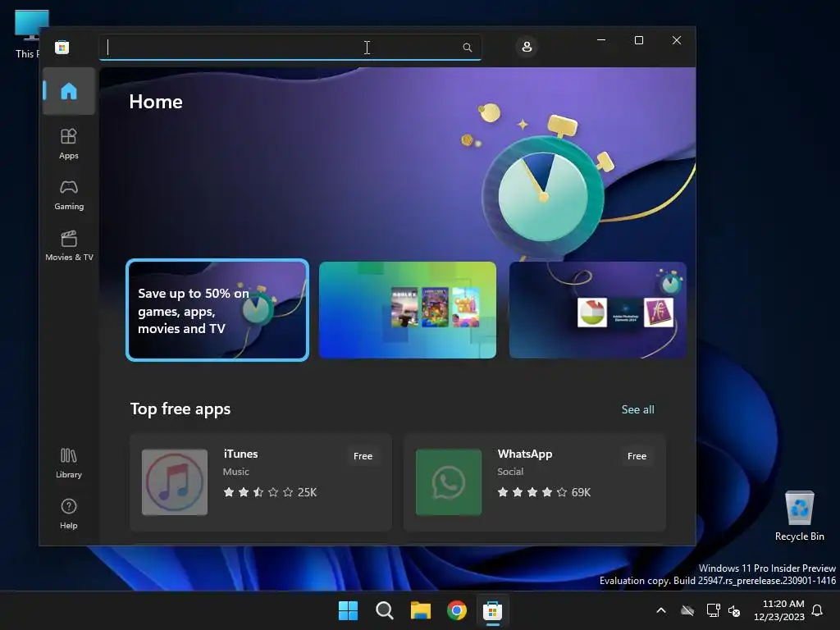The width and height of the screenshot is (840, 630).
Task: Minimize the Microsoft Store window
Action: (x=601, y=40)
